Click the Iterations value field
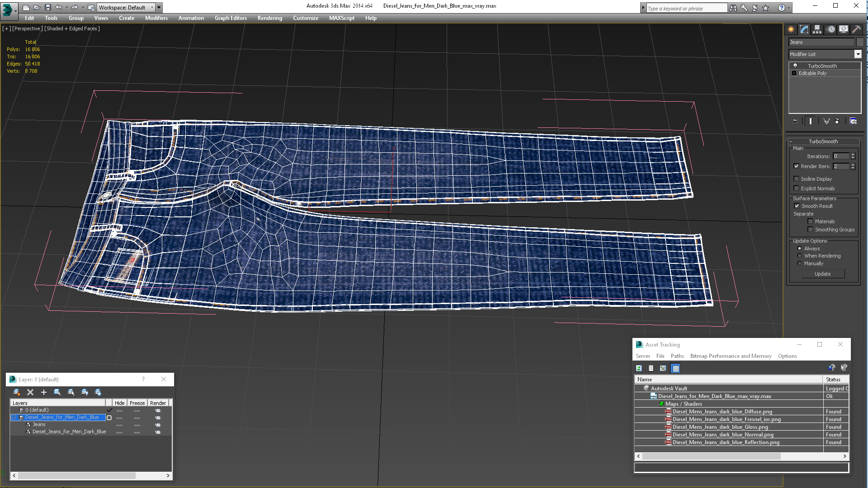868x488 pixels. point(841,156)
